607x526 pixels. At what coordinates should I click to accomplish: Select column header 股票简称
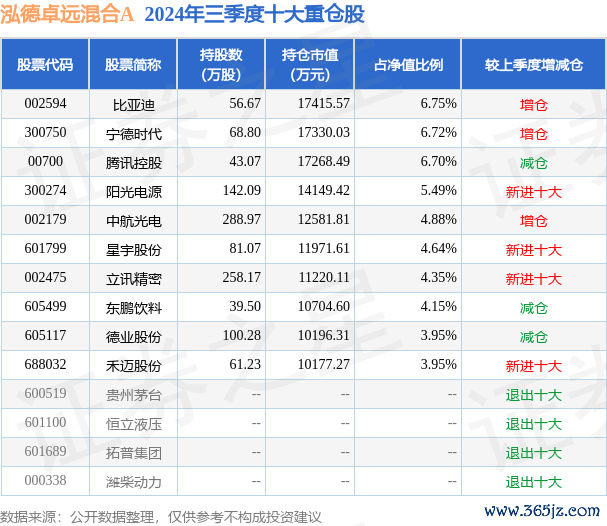pos(133,64)
